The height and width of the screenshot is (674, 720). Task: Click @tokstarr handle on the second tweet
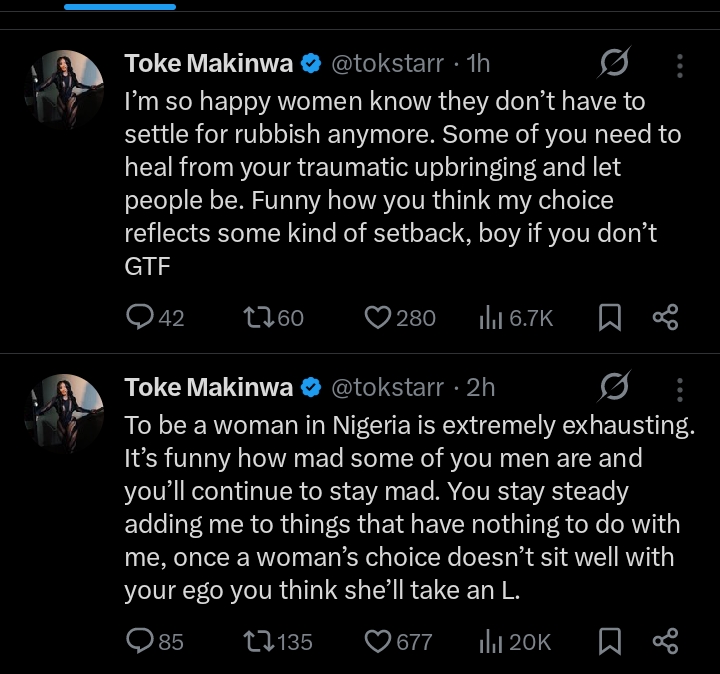click(x=388, y=387)
